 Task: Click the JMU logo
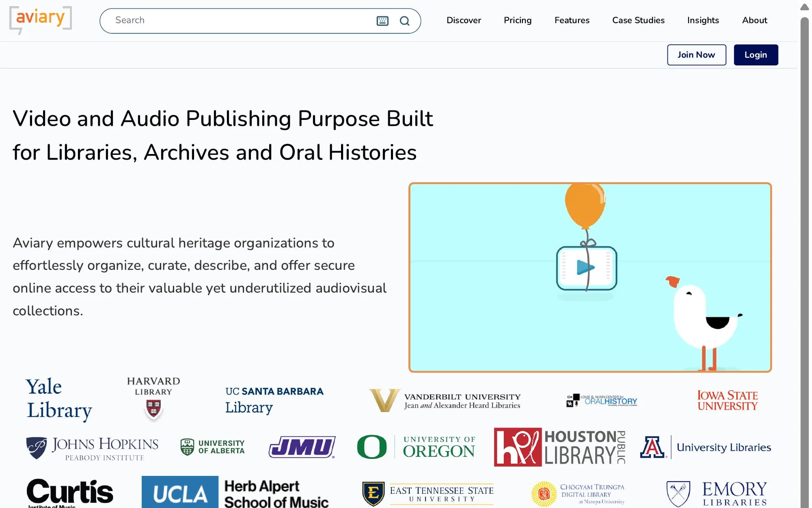(x=302, y=447)
